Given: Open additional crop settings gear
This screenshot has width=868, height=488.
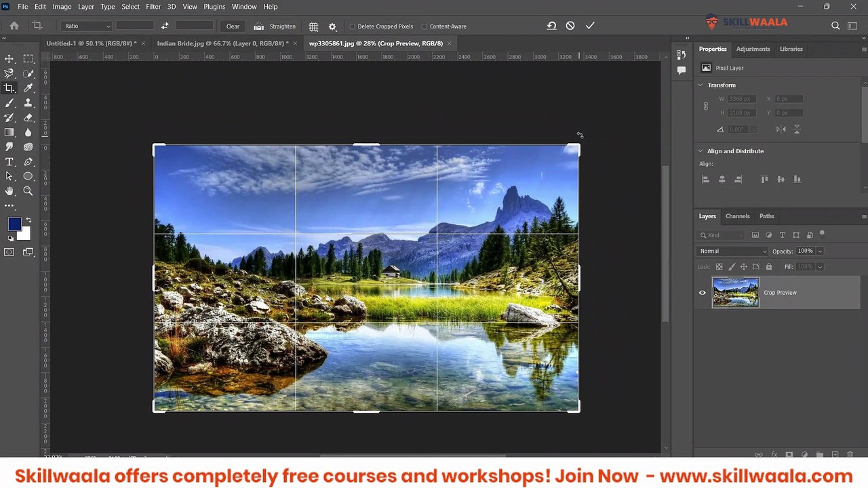Looking at the screenshot, I should 332,26.
